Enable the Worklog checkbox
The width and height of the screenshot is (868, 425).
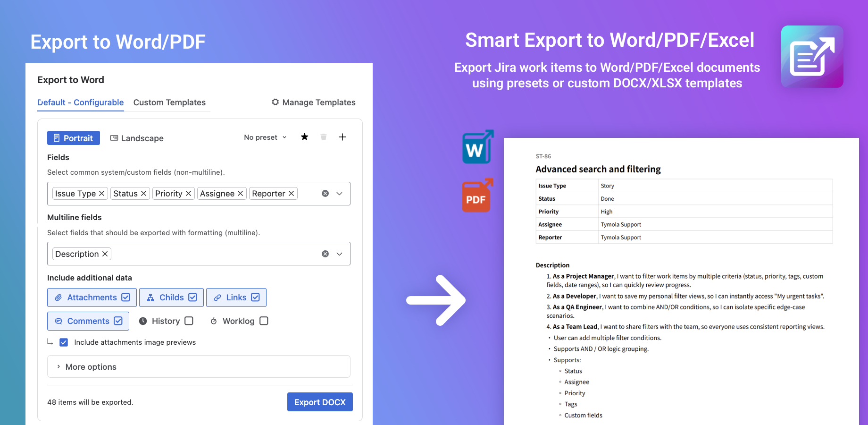264,321
